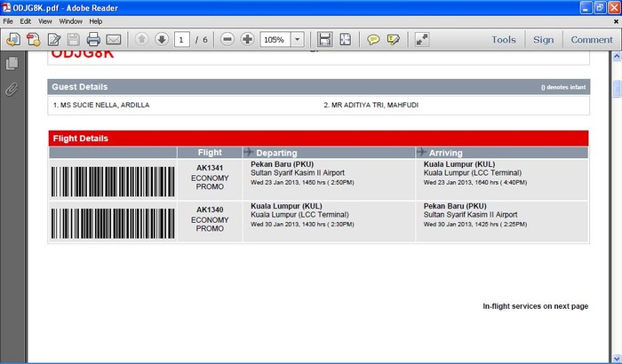Viewport: 622px width, 364px height.
Task: Select the highlight text tool
Action: click(x=394, y=39)
